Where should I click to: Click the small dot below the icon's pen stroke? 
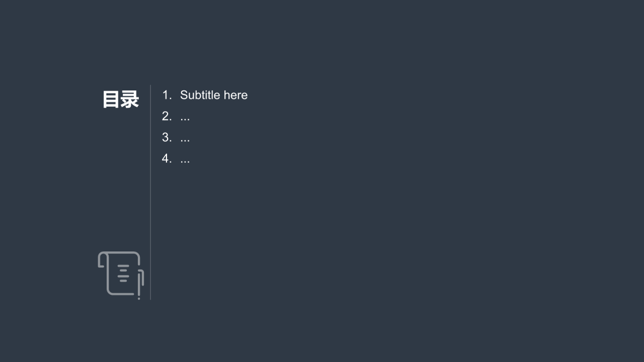(139, 299)
